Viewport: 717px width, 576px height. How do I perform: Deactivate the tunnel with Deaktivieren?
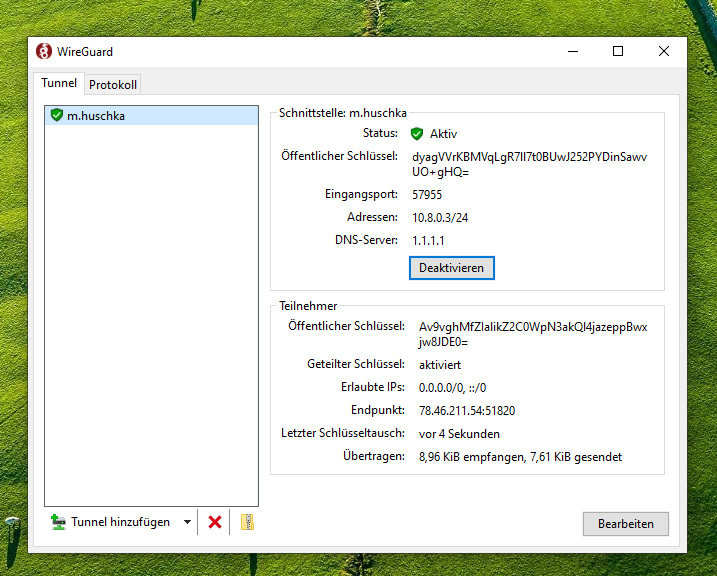tap(451, 268)
